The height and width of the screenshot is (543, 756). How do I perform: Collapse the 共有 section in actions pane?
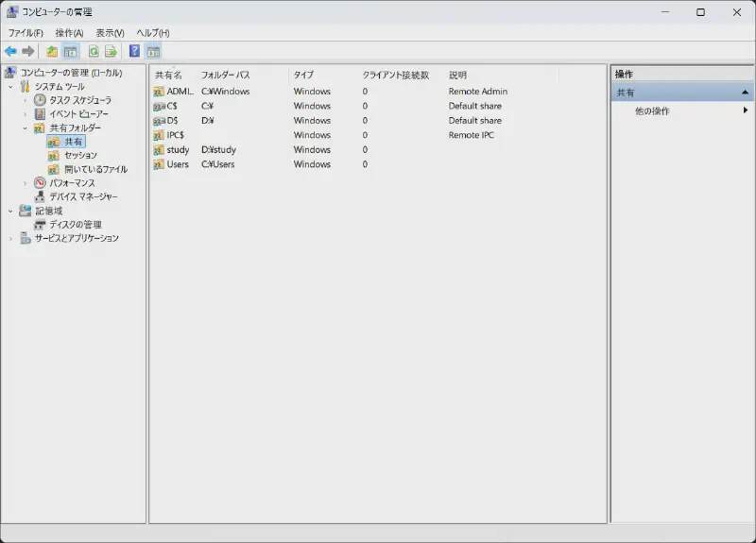coord(745,93)
